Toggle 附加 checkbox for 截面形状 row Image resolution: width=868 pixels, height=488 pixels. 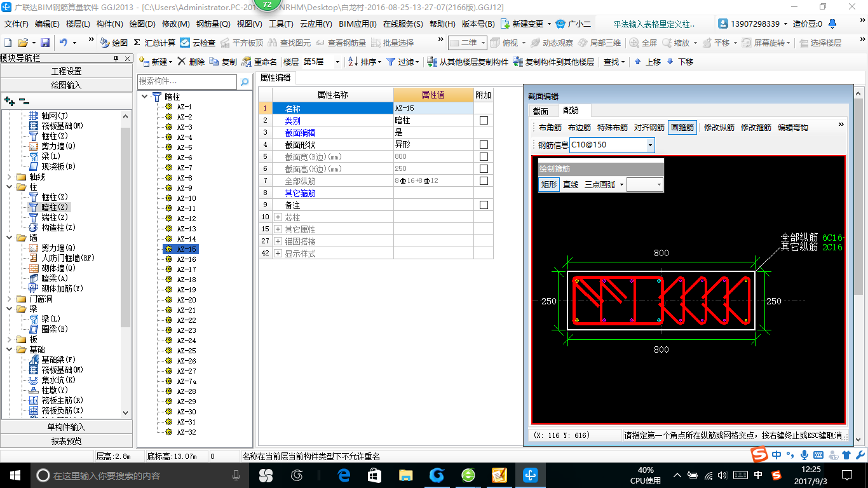(x=484, y=144)
